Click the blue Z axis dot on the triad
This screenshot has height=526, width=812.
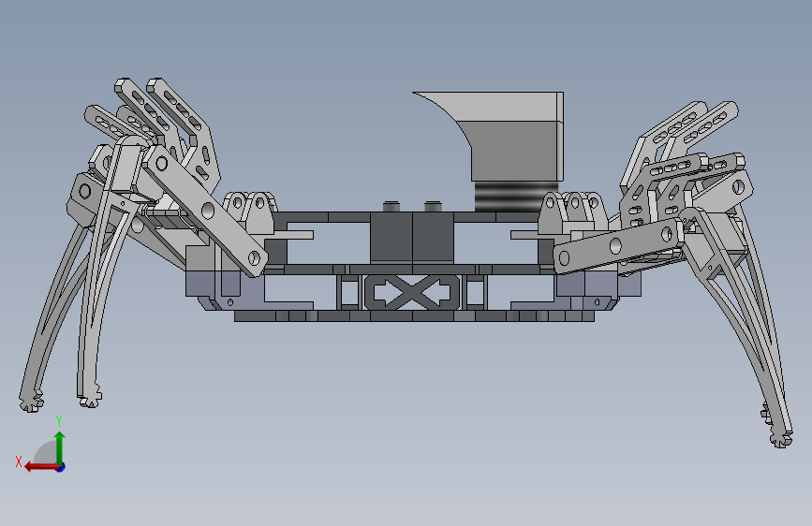coord(61,467)
